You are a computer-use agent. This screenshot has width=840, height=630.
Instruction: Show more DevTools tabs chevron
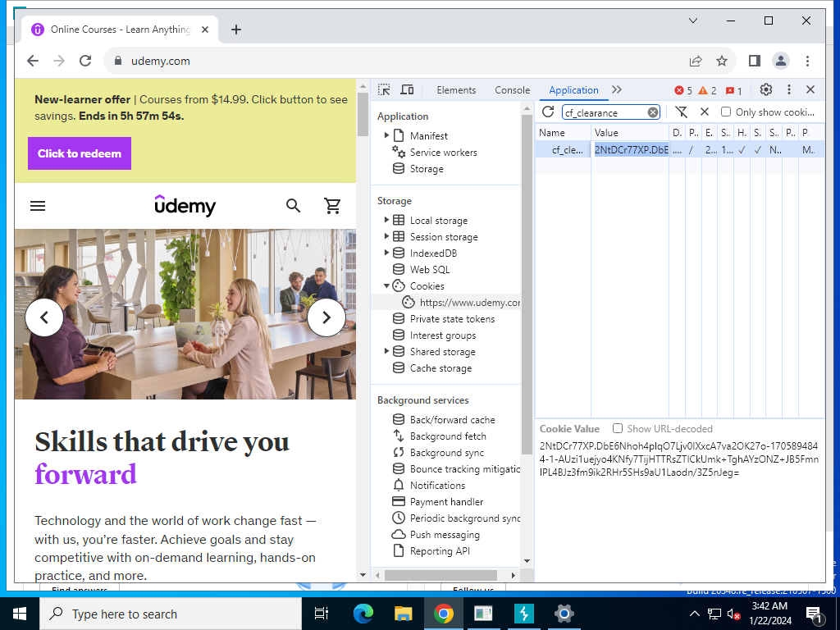click(617, 89)
